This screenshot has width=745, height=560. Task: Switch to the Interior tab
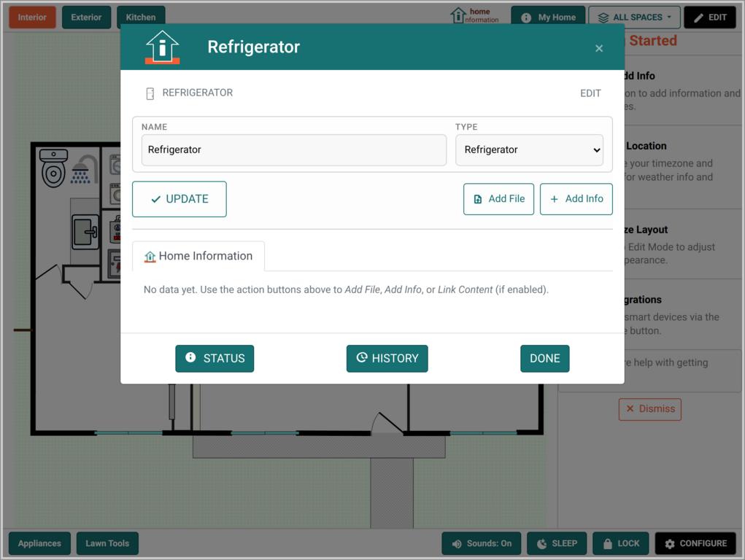coord(32,17)
